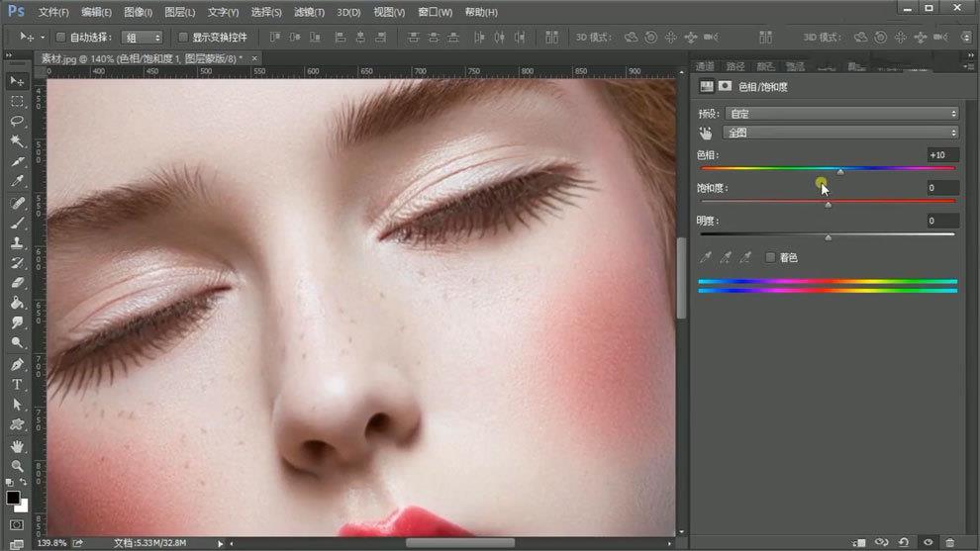Screen dimensions: 980x551
Task: Reset adjustment to defaults with the reset arrow
Action: [904, 542]
